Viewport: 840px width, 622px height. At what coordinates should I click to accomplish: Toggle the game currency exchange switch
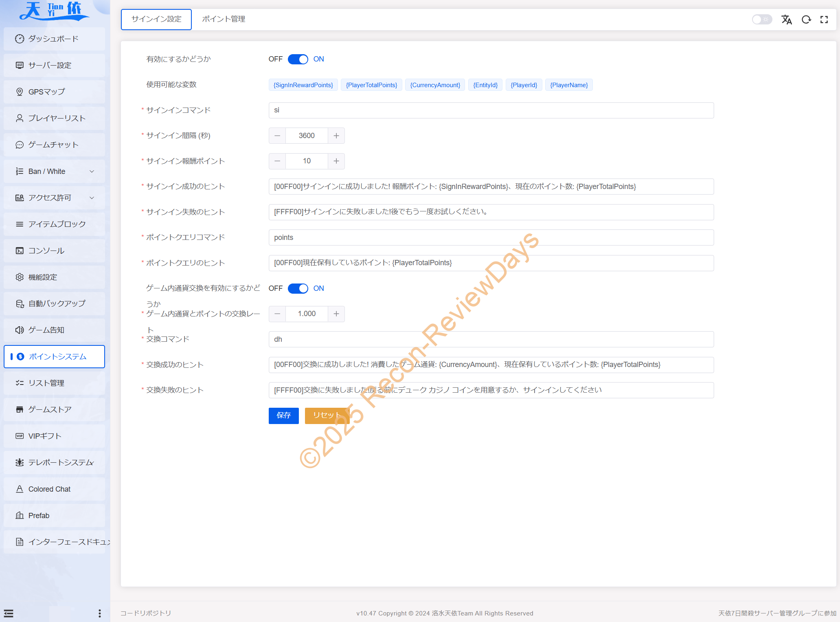(298, 288)
